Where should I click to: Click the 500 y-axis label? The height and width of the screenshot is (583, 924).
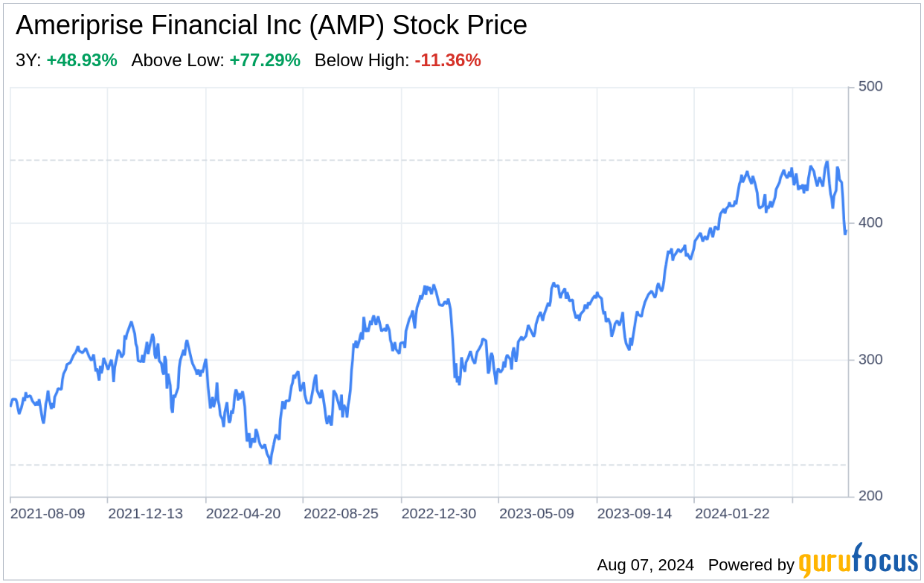pos(870,86)
